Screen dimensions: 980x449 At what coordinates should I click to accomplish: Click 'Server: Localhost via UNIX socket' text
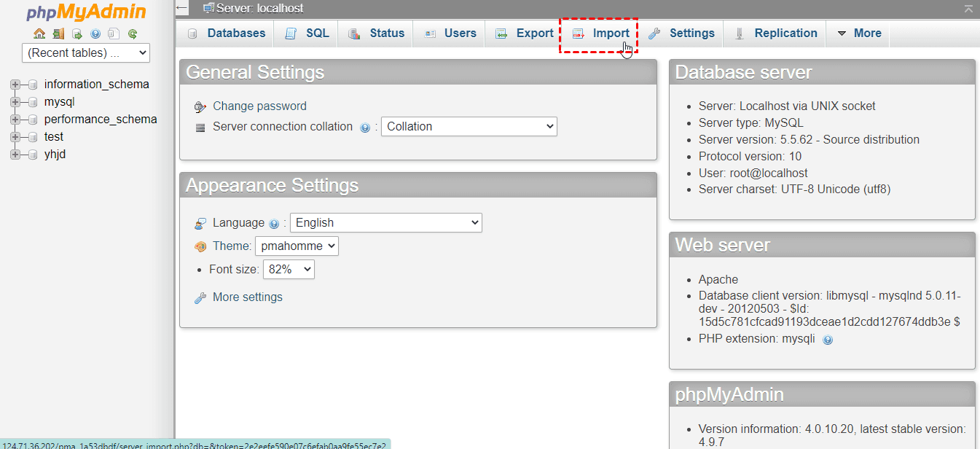[x=787, y=106]
